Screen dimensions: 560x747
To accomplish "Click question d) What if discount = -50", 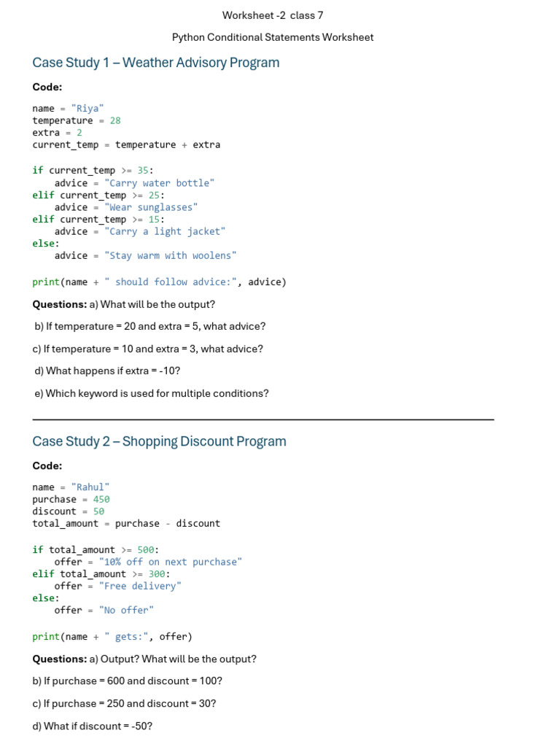I will pos(93,726).
